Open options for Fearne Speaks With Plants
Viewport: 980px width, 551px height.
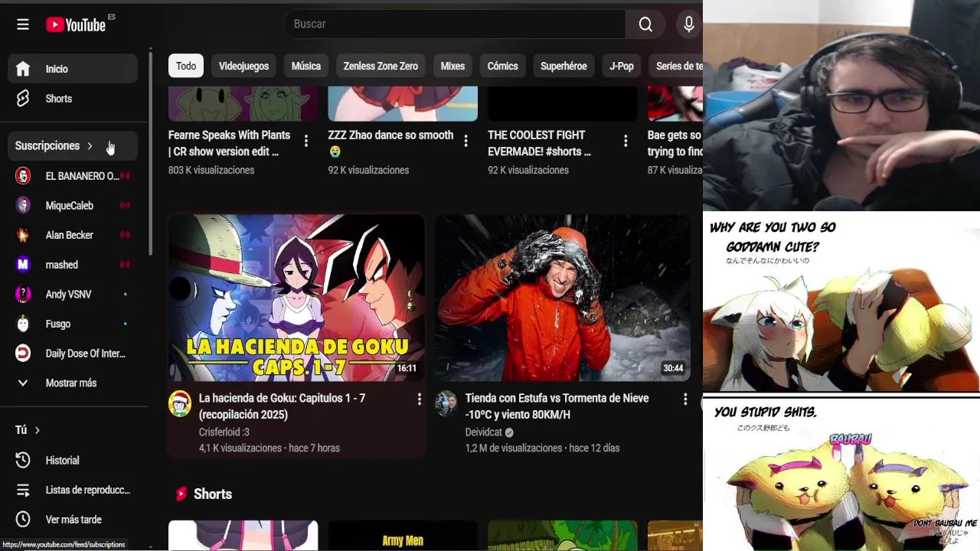(306, 141)
